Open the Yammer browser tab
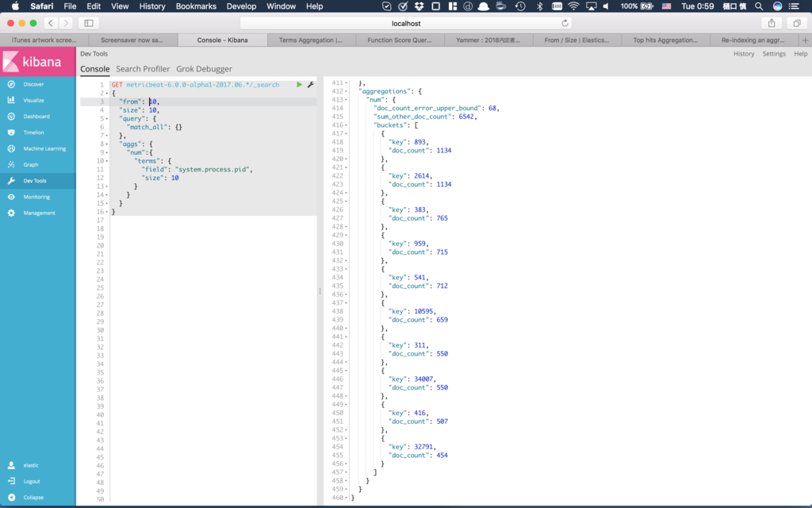Image resolution: width=812 pixels, height=508 pixels. [x=488, y=40]
